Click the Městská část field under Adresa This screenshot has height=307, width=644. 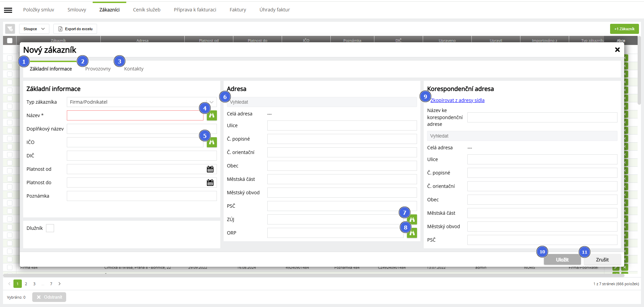click(x=342, y=179)
